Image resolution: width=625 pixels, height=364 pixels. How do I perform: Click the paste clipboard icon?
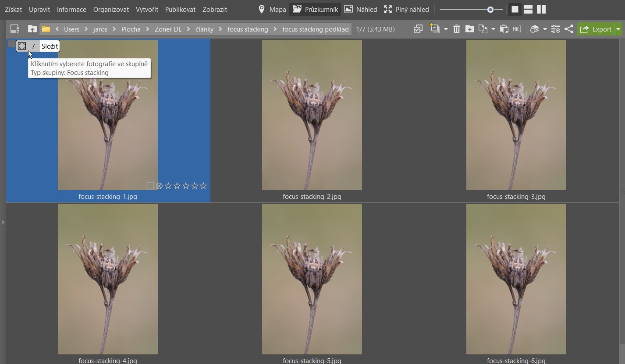[504, 29]
